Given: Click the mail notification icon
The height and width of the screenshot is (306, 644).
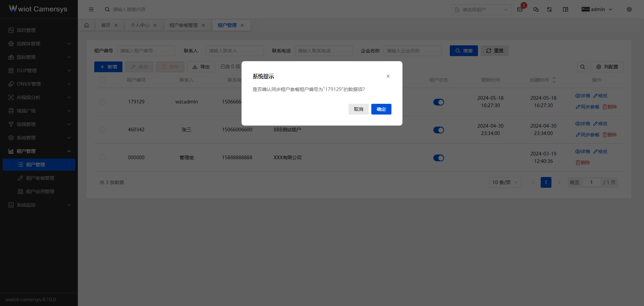Looking at the screenshot, I should coord(520,10).
